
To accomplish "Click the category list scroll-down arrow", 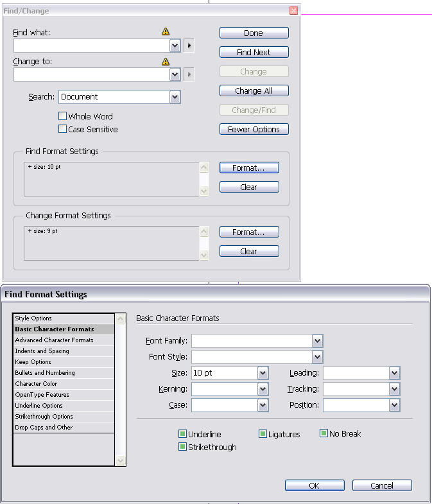I will pos(120,460).
